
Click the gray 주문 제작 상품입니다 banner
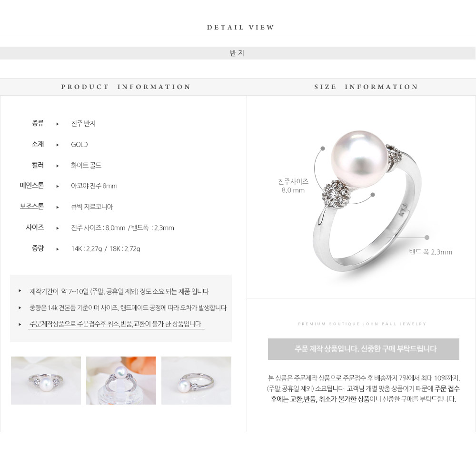[363, 349]
